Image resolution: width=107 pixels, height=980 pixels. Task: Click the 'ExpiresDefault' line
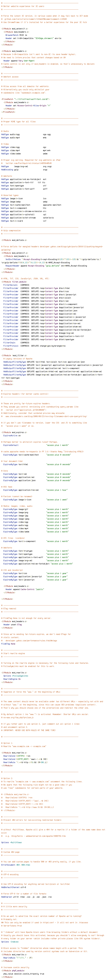pyautogui.click(x=36, y=445)
